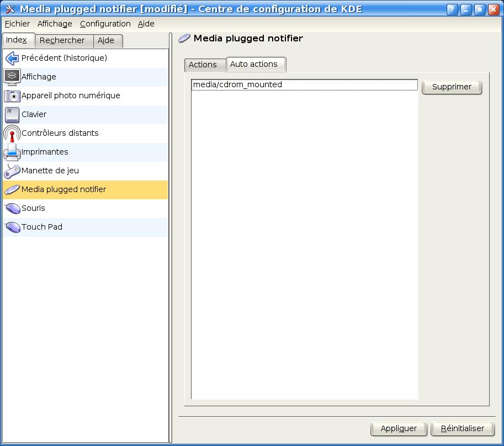
Task: Click the joystick icon for Manette de jeu
Action: 12,171
